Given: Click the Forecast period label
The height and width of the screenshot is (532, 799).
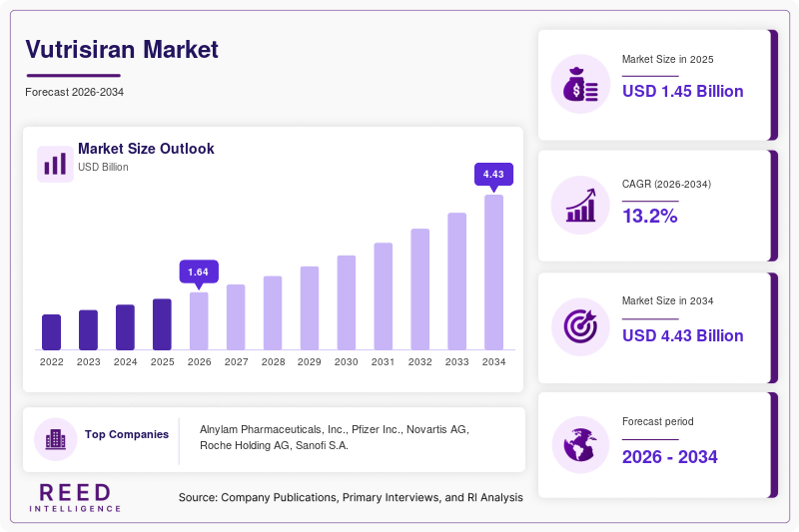Looking at the screenshot, I should [658, 421].
